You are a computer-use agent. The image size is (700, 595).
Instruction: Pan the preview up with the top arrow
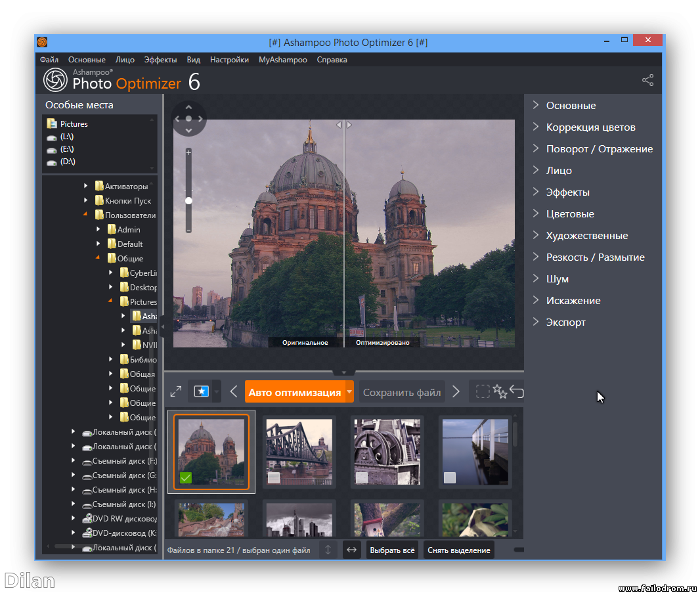pos(189,107)
